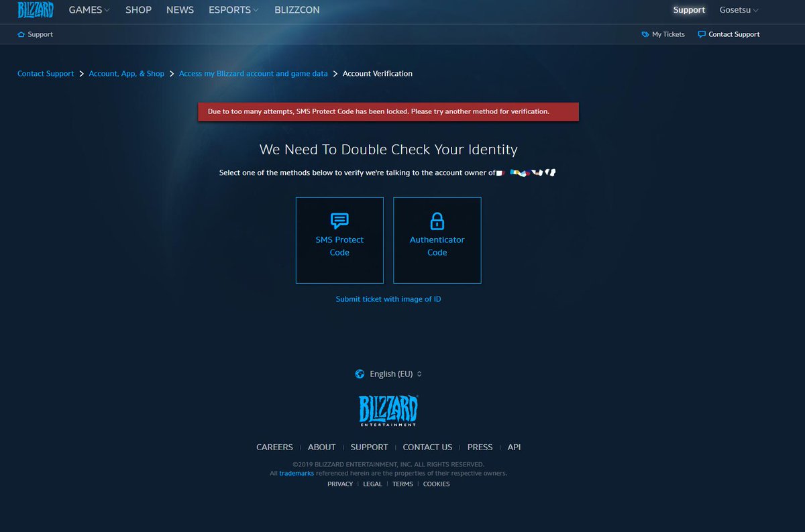The image size is (805, 532).
Task: Open the Cookies footer link
Action: [x=437, y=484]
